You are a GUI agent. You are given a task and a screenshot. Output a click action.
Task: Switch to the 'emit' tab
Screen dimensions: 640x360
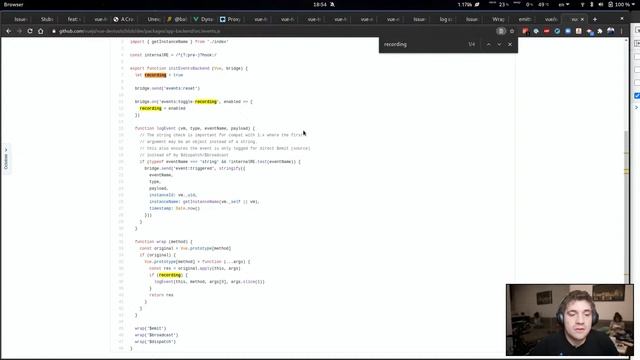[x=524, y=19]
